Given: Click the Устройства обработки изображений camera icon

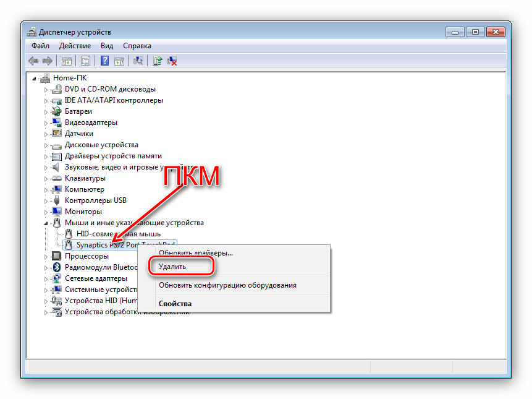Looking at the screenshot, I should click(x=57, y=312).
